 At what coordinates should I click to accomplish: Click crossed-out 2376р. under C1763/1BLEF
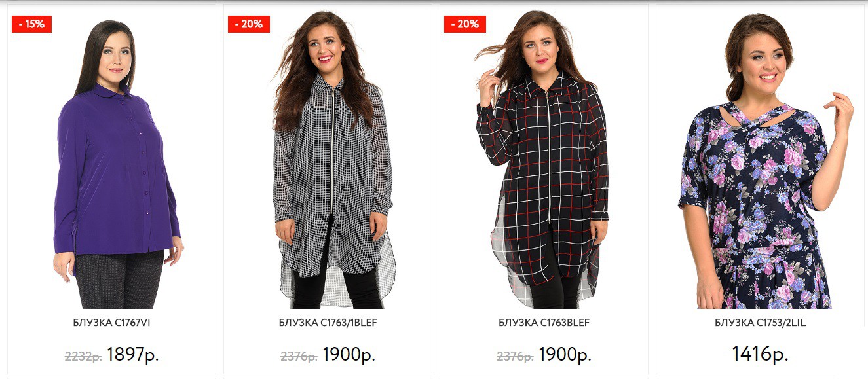click(x=299, y=357)
